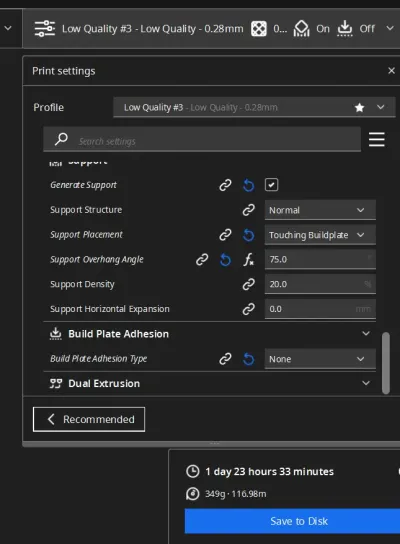Open Build Plate Adhesion Type dropdown
Screen dimensions: 400x544
[x=320, y=359]
